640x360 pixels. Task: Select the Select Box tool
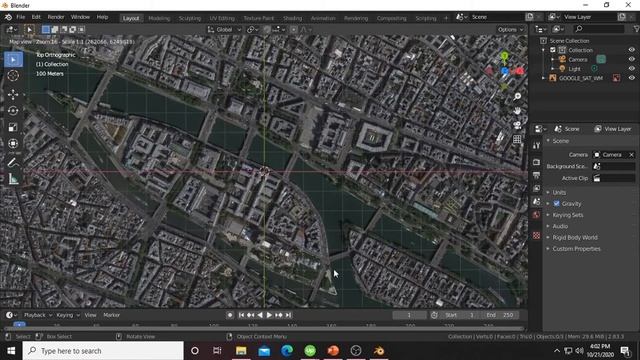[x=13, y=60]
